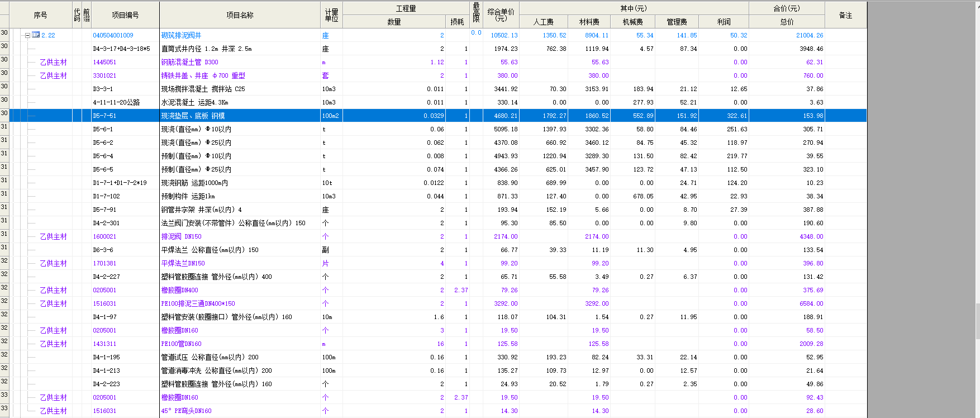This screenshot has width=980, height=418.
Task: Select code D5-6-5
Action: (103, 169)
